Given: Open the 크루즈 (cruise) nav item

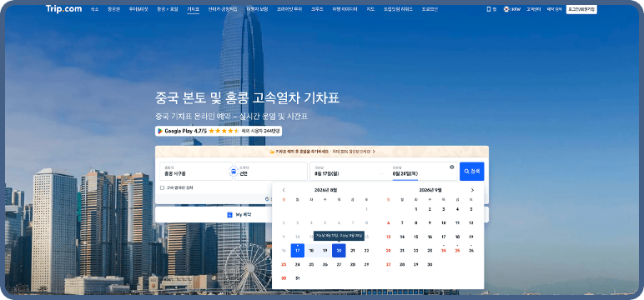Looking at the screenshot, I should pos(317,9).
